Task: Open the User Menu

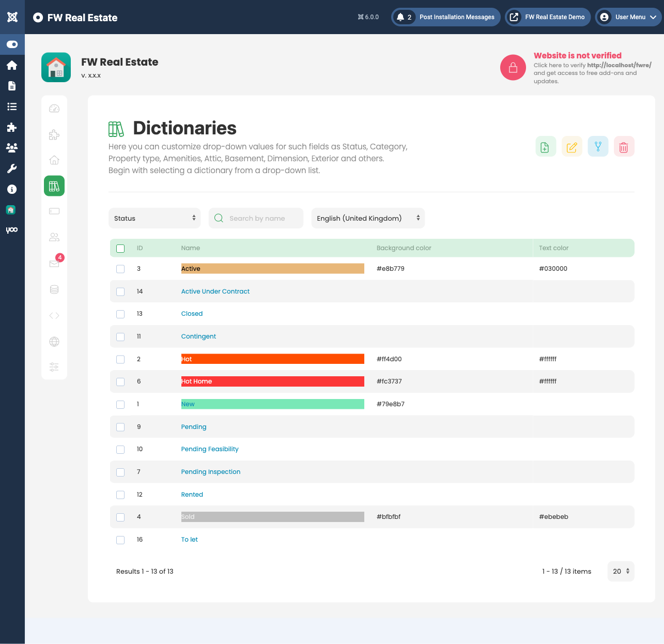Action: click(x=628, y=17)
